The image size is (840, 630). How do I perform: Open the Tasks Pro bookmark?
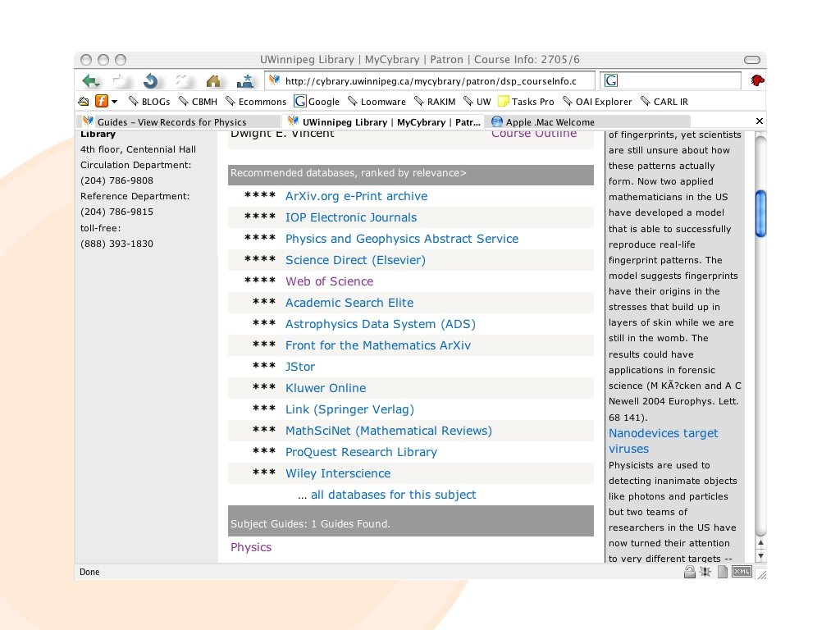coord(526,101)
